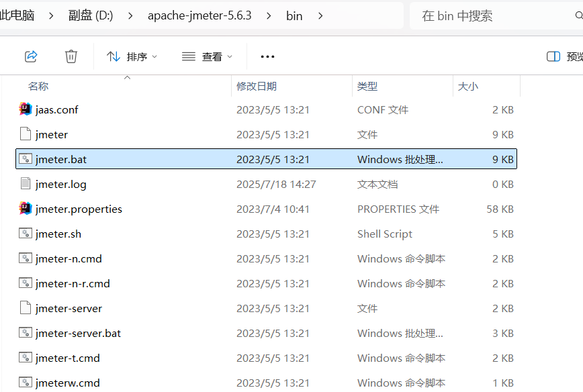Toggle the Preview pane button

pos(564,56)
